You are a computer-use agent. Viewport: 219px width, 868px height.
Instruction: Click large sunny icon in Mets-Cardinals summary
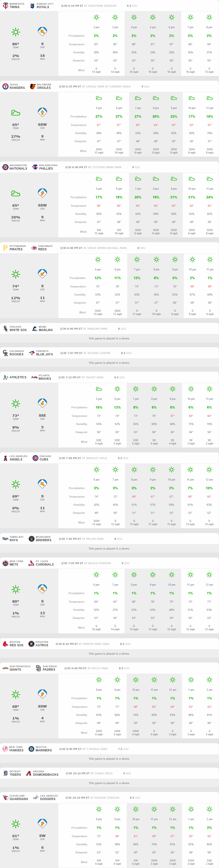pyautogui.click(x=15, y=589)
